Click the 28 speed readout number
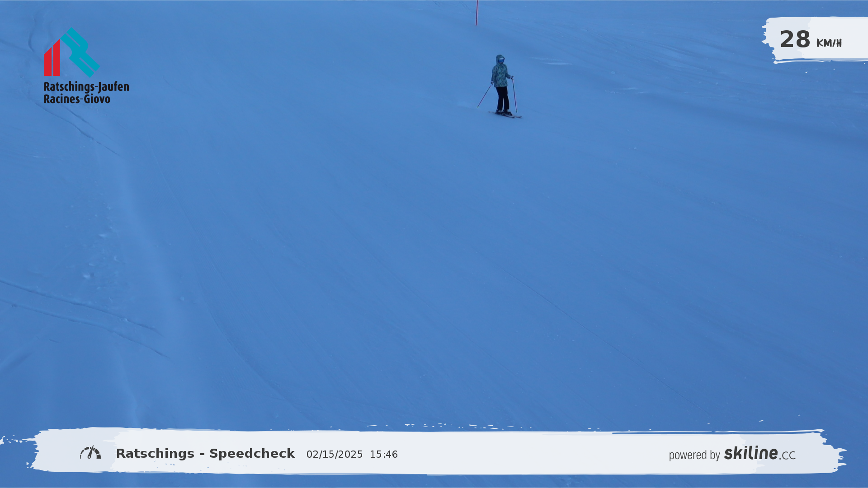Viewport: 868px width, 488px height. pyautogui.click(x=795, y=39)
